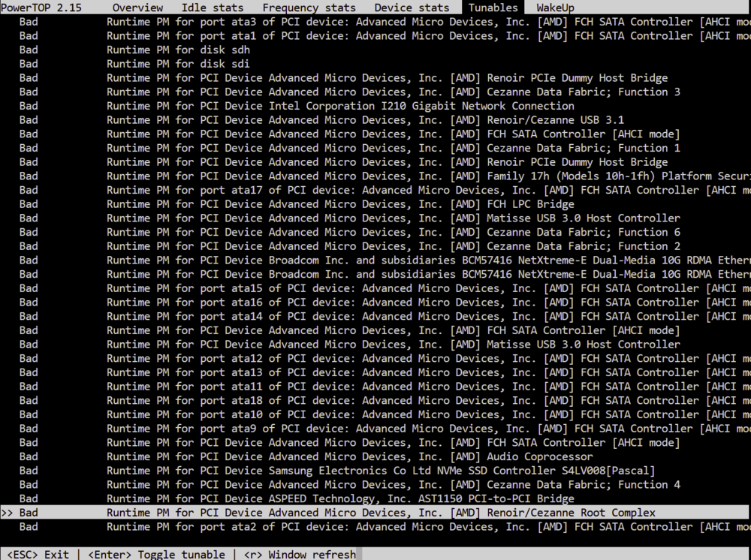Viewport: 751px width, 560px height.
Task: Select the Runtime PM for disk sdh row
Action: (375, 50)
